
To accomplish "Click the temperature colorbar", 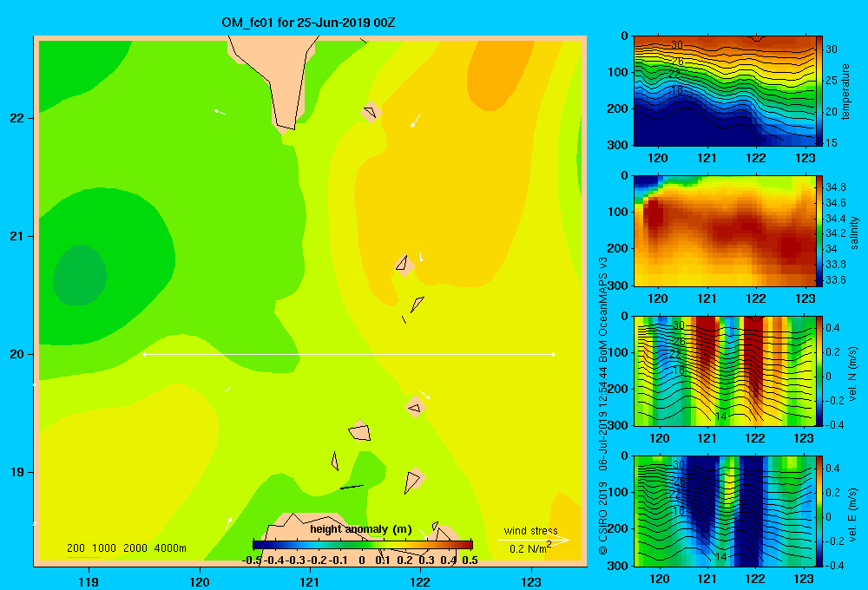I will pos(819,91).
